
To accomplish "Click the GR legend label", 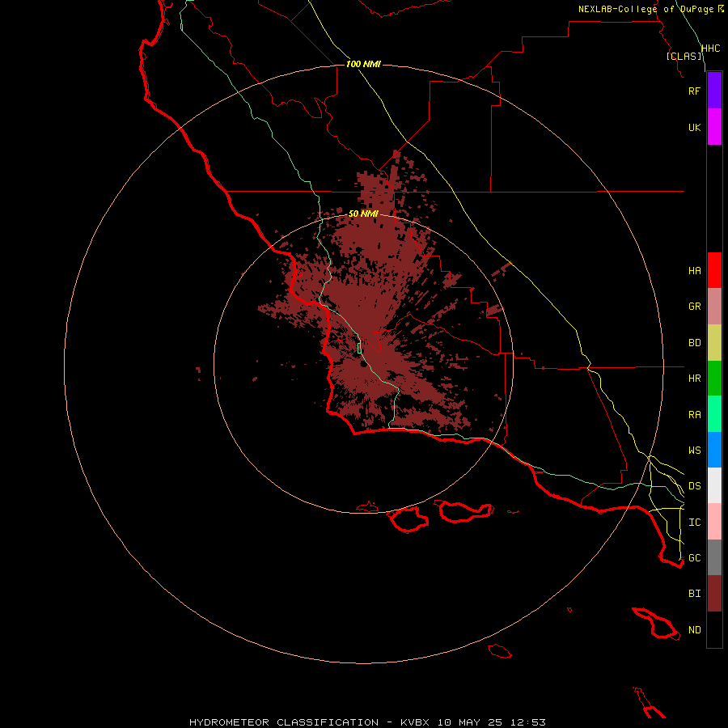I will click(694, 307).
